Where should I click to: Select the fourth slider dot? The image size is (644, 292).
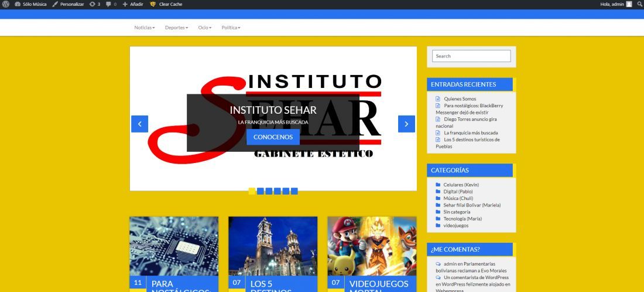[278, 191]
